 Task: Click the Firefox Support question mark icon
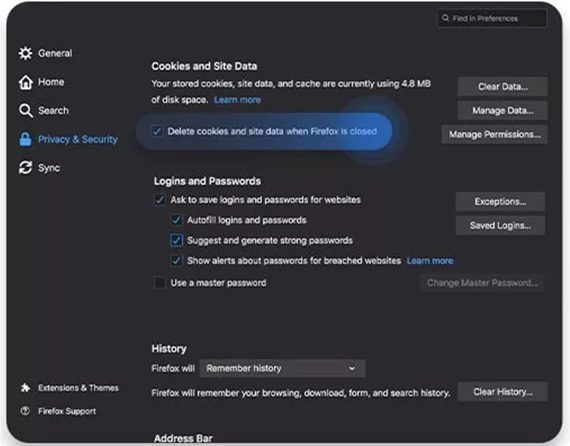pyautogui.click(x=25, y=411)
